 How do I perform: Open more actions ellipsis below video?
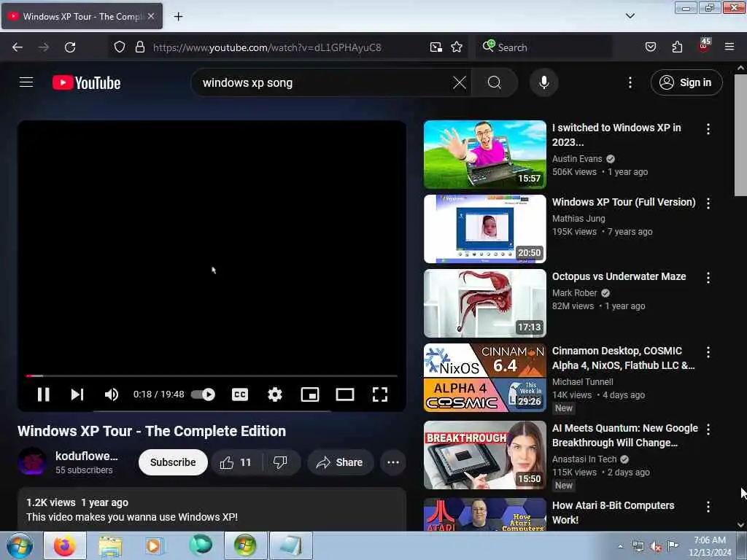point(393,462)
